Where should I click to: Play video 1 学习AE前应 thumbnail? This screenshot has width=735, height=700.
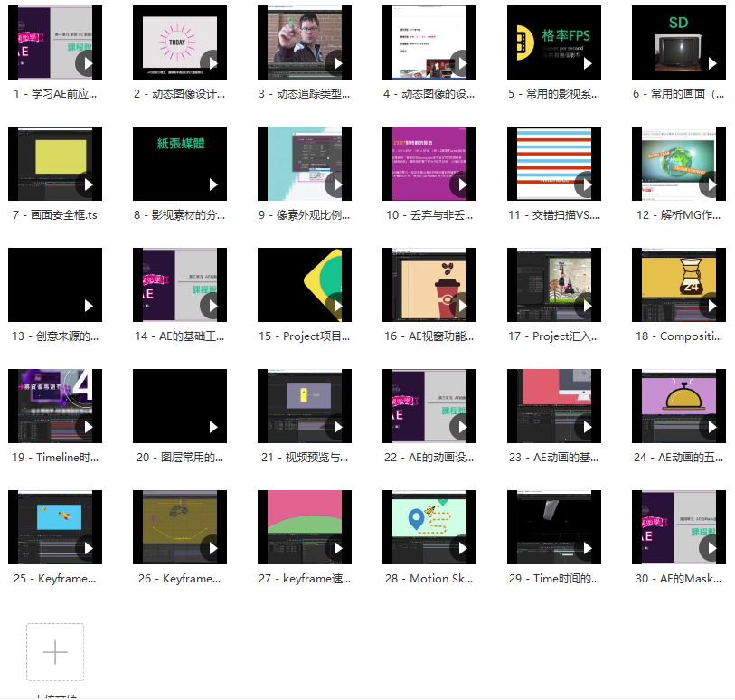(x=88, y=62)
